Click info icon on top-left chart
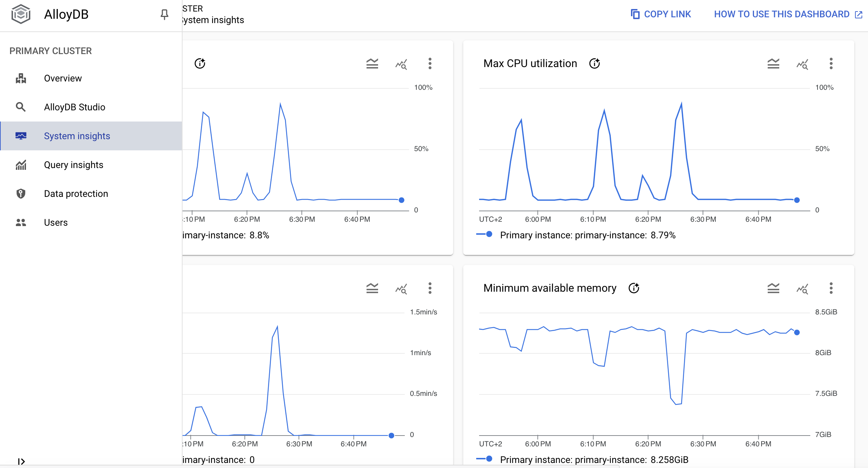This screenshot has height=468, width=868. click(x=200, y=63)
